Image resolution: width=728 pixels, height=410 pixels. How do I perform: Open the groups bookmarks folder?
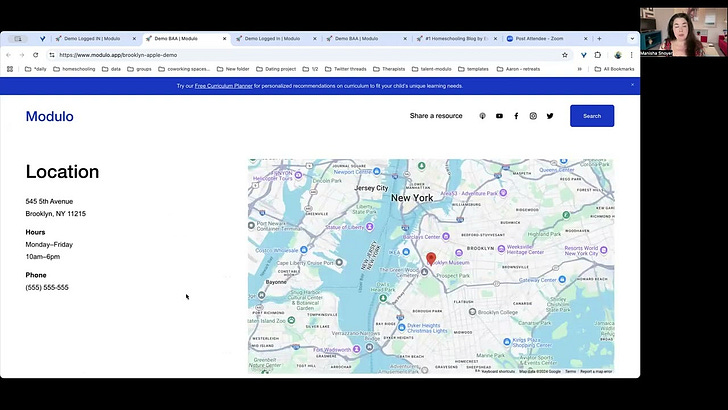pos(139,69)
